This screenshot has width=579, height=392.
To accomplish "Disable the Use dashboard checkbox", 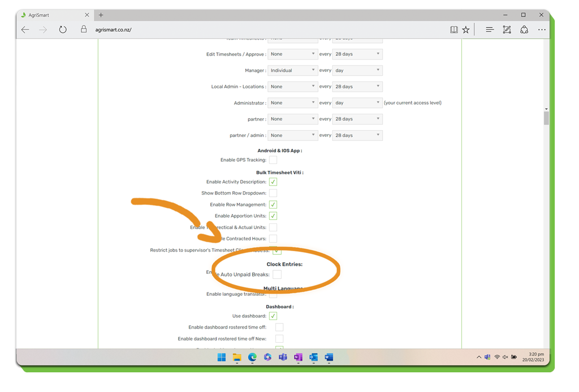I will (273, 316).
